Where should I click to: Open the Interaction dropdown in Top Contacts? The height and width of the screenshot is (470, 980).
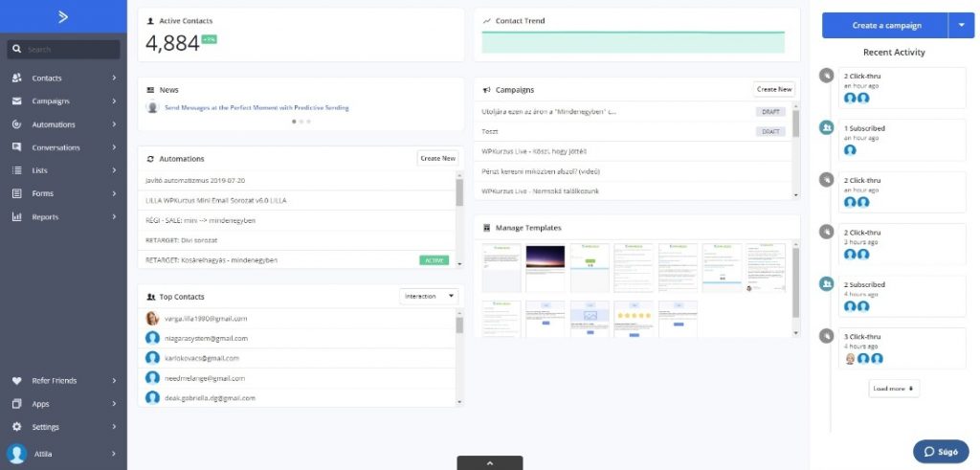429,297
